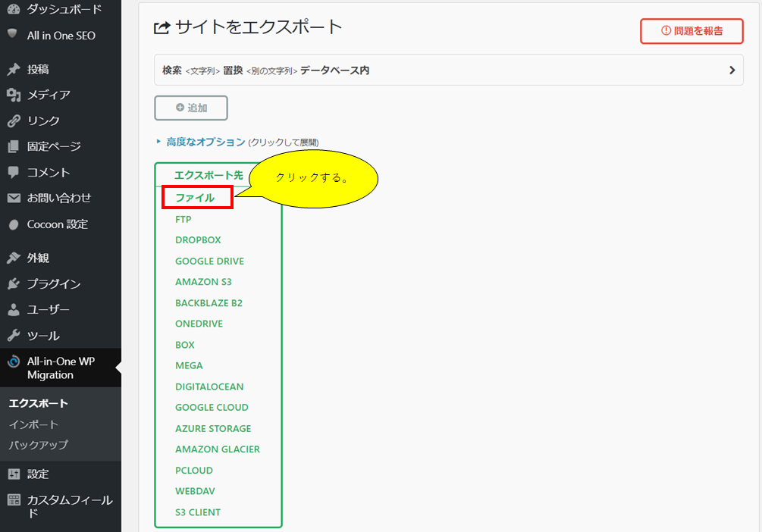Choose AMAZON S3 export destination
This screenshot has width=762, height=532.
click(x=203, y=282)
